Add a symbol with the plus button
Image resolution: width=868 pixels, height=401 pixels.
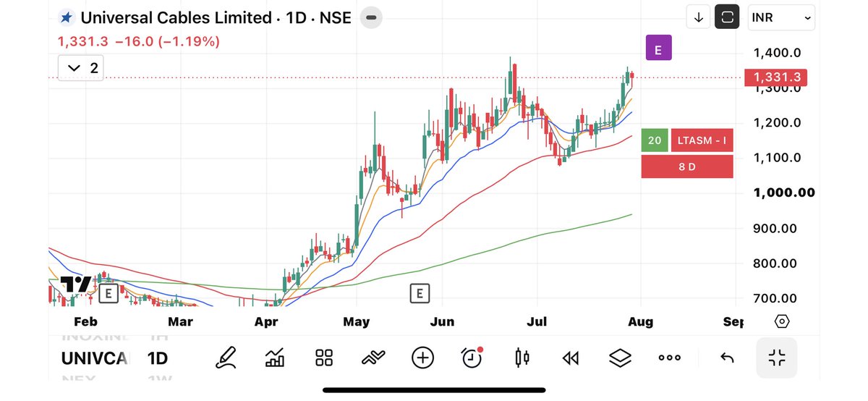pos(422,358)
